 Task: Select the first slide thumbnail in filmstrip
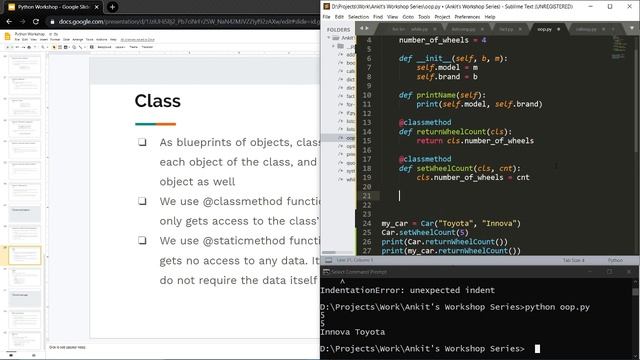(24, 64)
